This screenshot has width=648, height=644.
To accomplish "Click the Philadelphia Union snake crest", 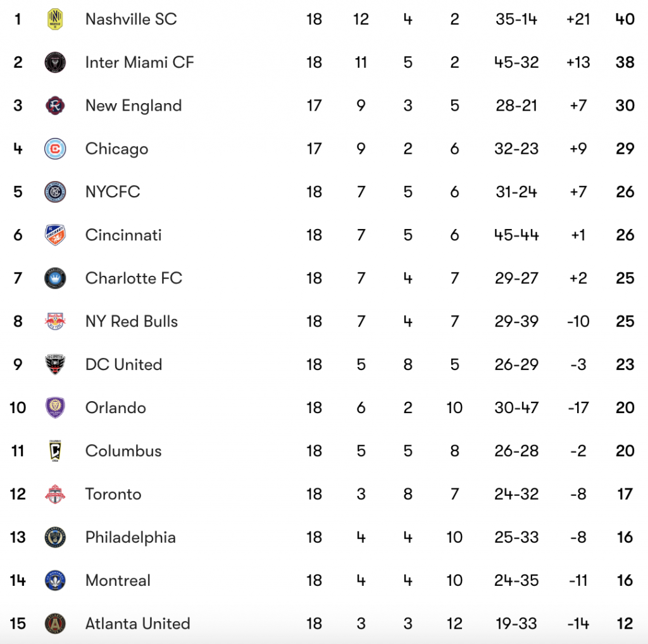I will [55, 537].
